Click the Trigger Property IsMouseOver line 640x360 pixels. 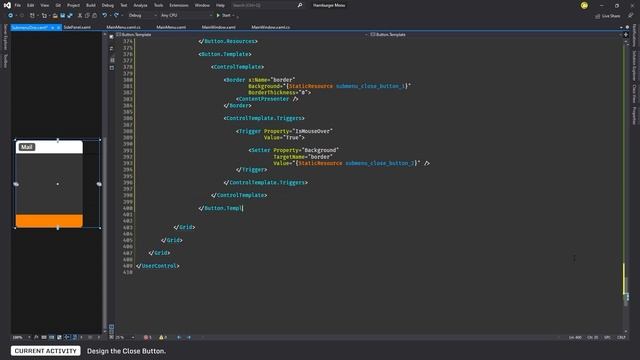click(x=284, y=131)
